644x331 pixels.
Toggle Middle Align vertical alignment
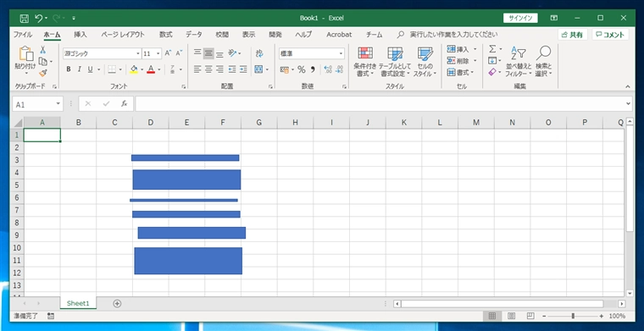pyautogui.click(x=208, y=53)
